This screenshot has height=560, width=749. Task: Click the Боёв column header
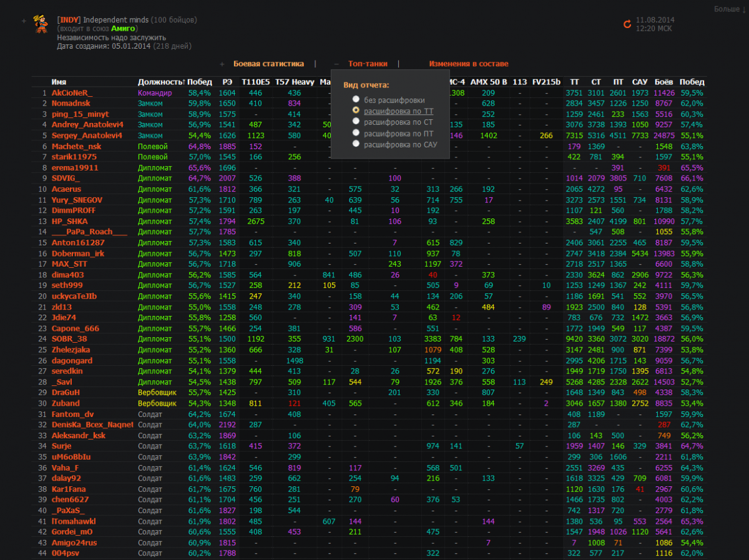[663, 82]
